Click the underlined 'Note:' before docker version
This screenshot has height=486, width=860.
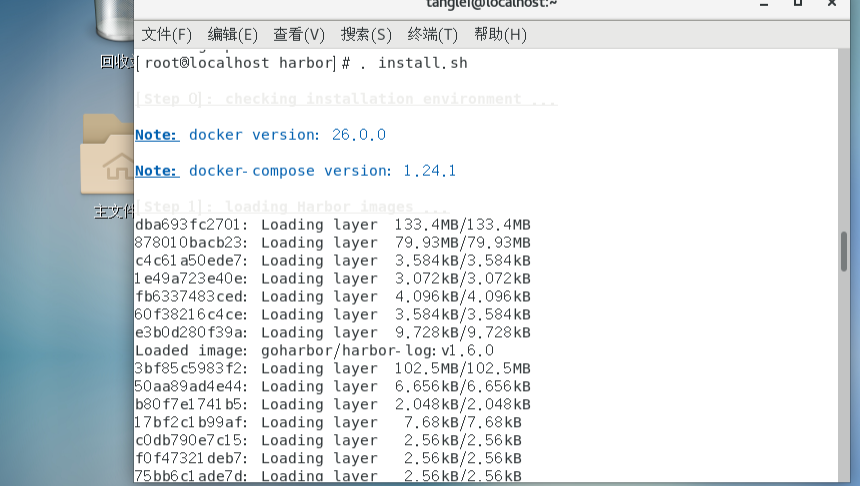click(x=156, y=135)
